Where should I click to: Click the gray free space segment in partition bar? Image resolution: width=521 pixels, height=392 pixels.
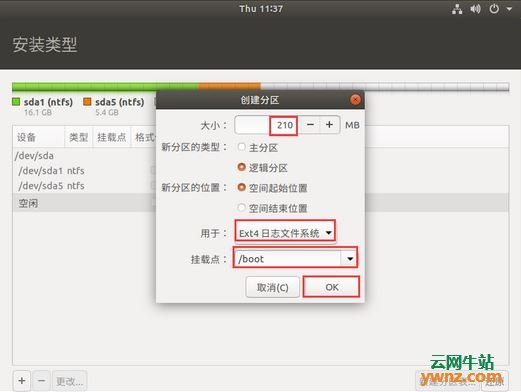point(385,87)
